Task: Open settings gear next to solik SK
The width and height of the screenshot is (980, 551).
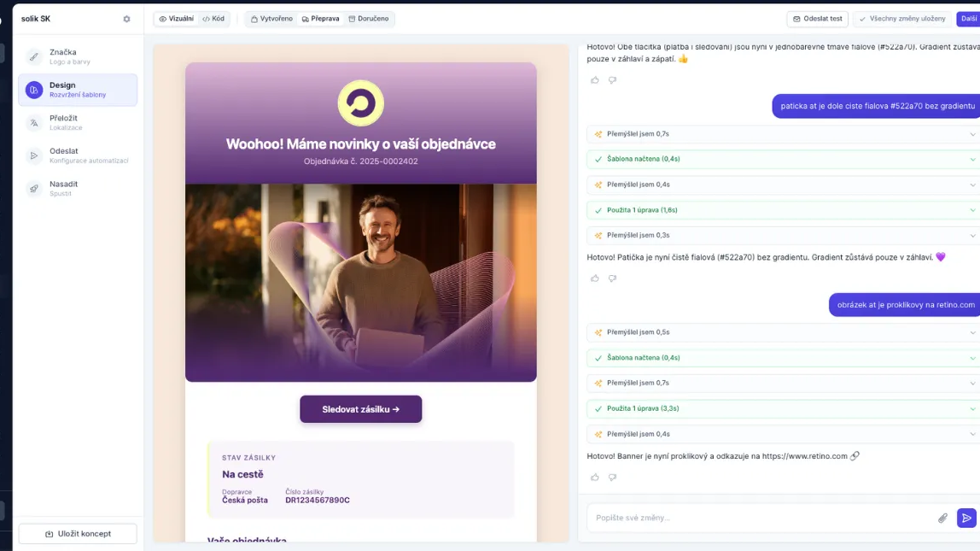Action: tap(126, 17)
